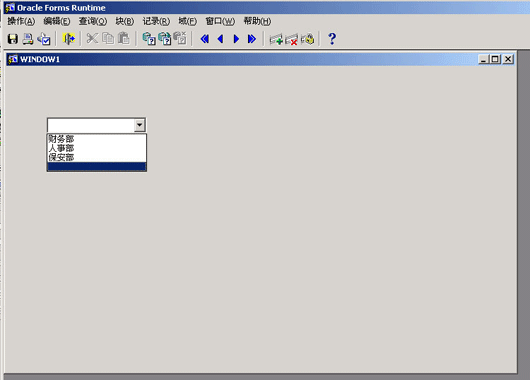Click the Insert Record icon
530x380 pixels.
(x=276, y=39)
